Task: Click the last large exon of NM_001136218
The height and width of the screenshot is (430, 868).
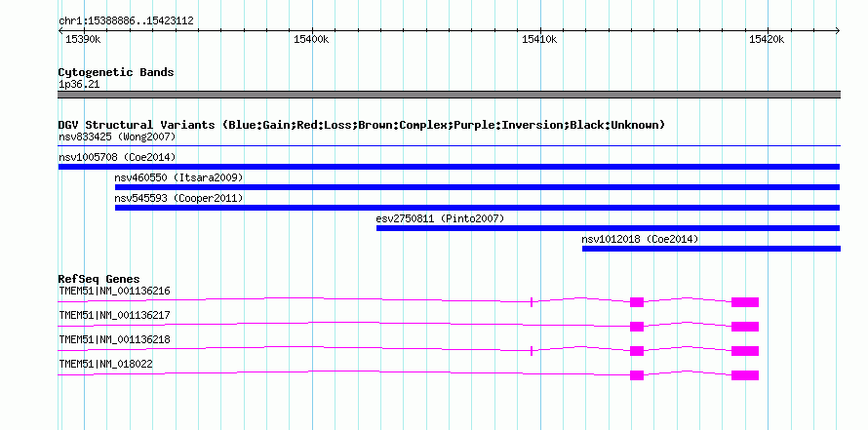Action: tap(744, 351)
